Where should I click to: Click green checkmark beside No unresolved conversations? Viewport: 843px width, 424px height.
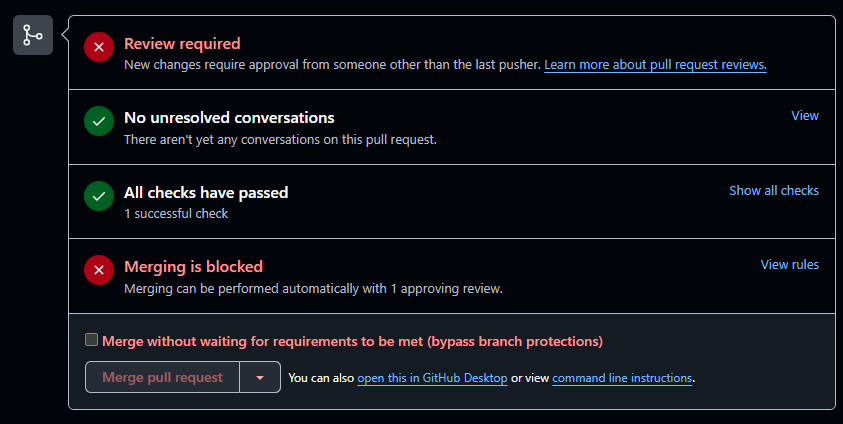tap(98, 121)
